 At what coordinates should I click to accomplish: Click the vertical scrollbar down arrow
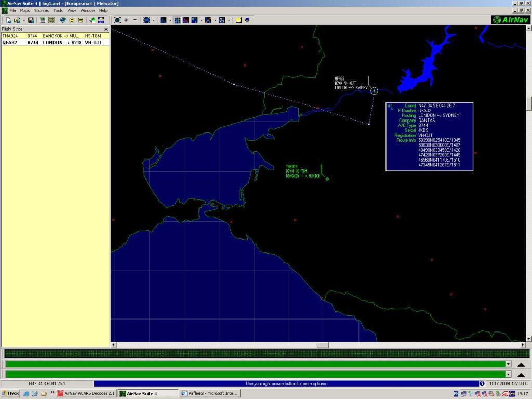[x=528, y=339]
